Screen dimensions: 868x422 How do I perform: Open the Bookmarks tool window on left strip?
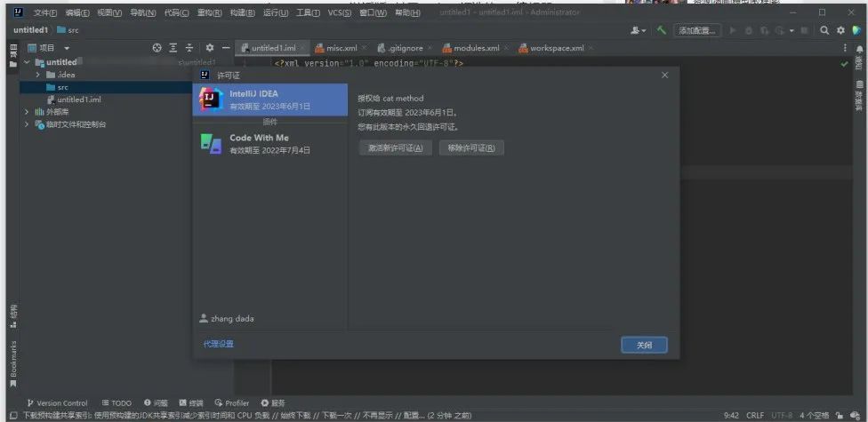[x=13, y=363]
